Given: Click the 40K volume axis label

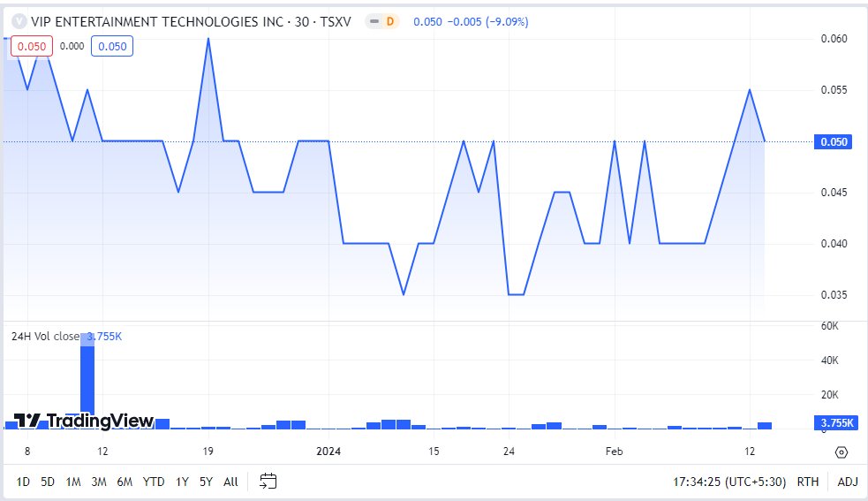Looking at the screenshot, I should [x=829, y=361].
